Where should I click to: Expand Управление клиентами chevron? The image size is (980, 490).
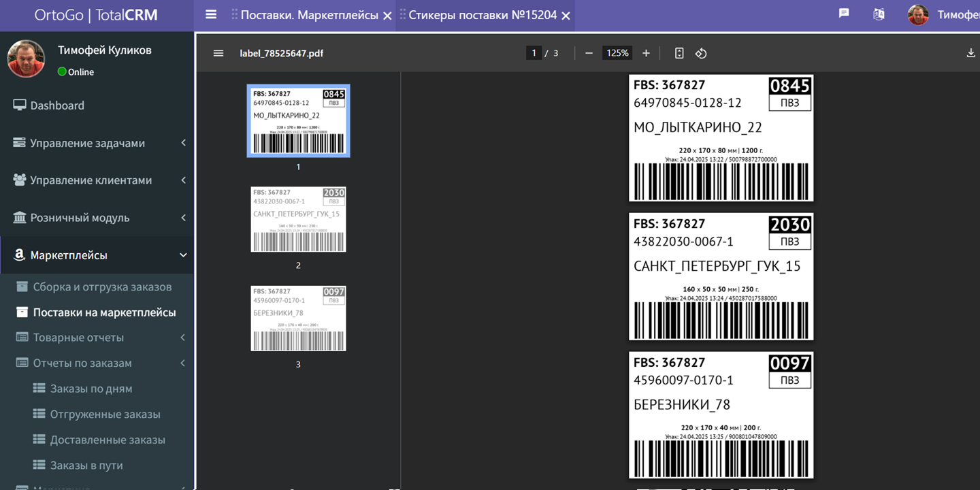point(183,180)
